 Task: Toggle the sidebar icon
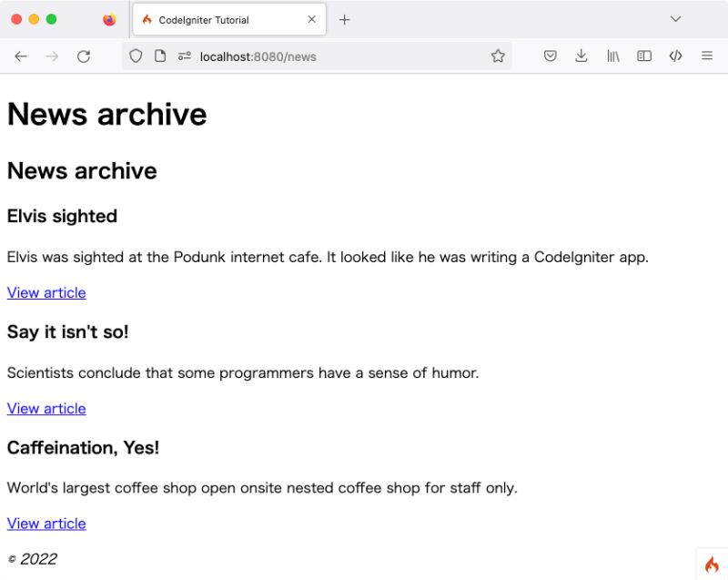coord(644,56)
